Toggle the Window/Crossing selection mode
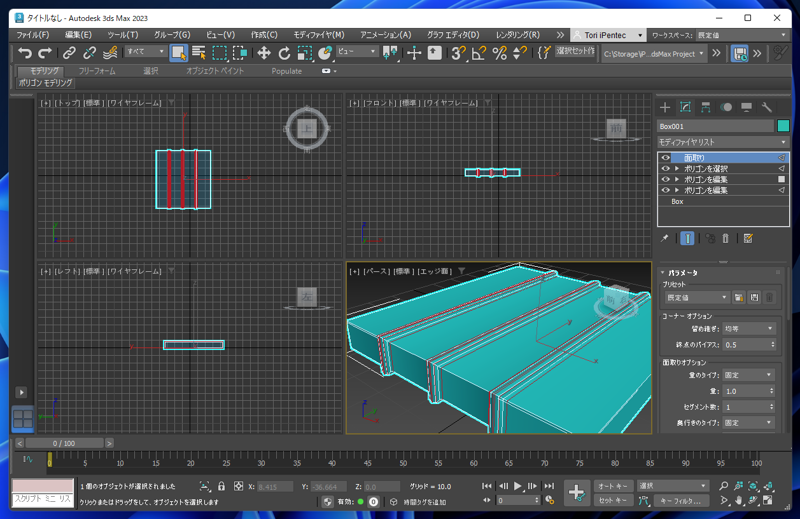 click(240, 53)
